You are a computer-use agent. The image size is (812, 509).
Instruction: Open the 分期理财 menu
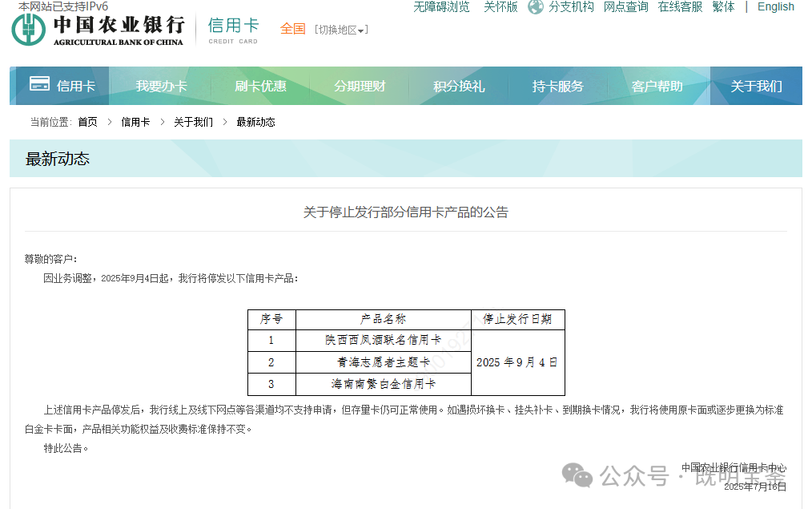tap(360, 85)
